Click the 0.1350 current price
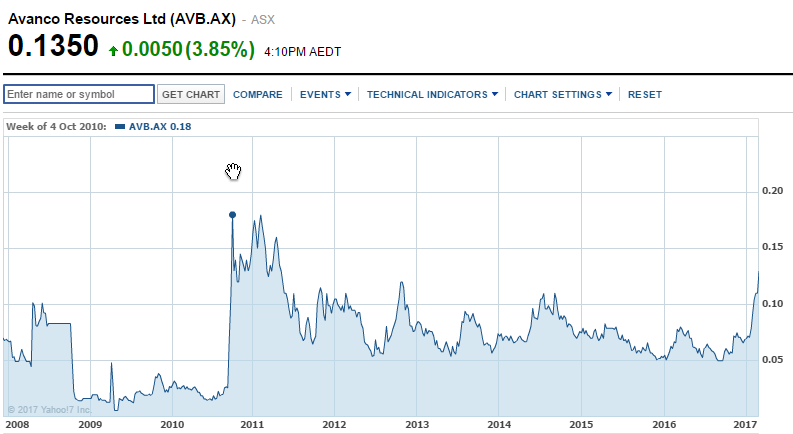 [x=53, y=46]
